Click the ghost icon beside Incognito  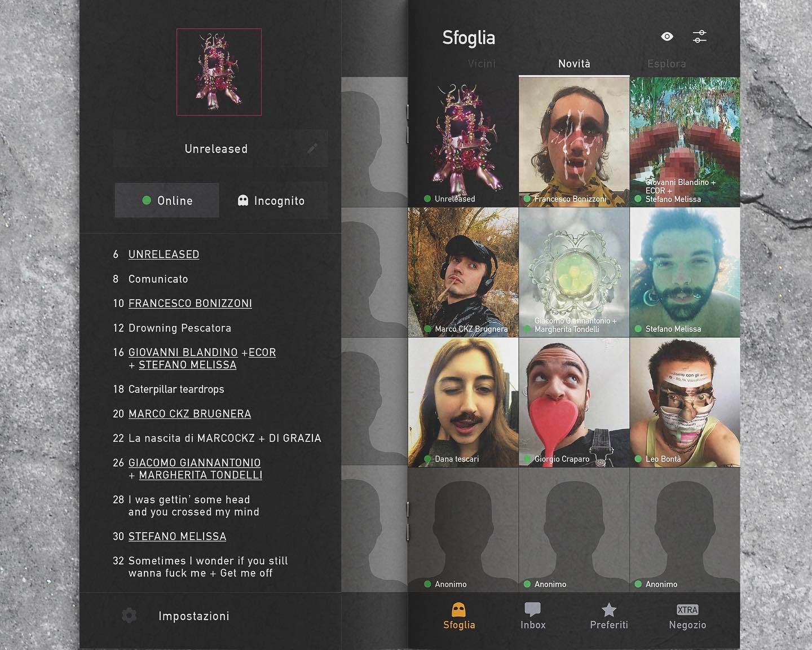tap(243, 200)
